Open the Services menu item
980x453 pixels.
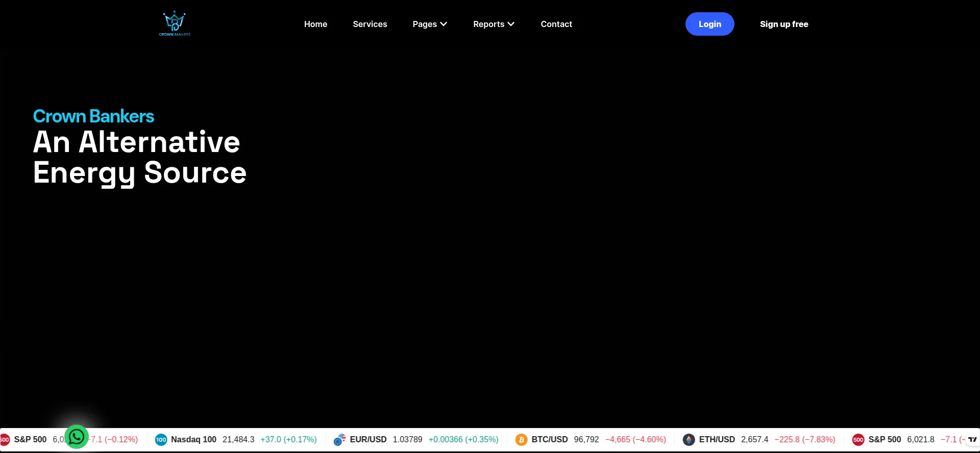pos(370,24)
